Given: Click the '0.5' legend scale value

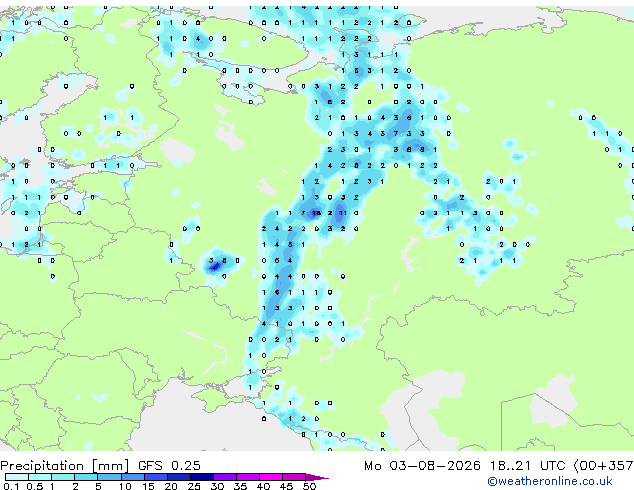Looking at the screenshot, I should point(35,486).
